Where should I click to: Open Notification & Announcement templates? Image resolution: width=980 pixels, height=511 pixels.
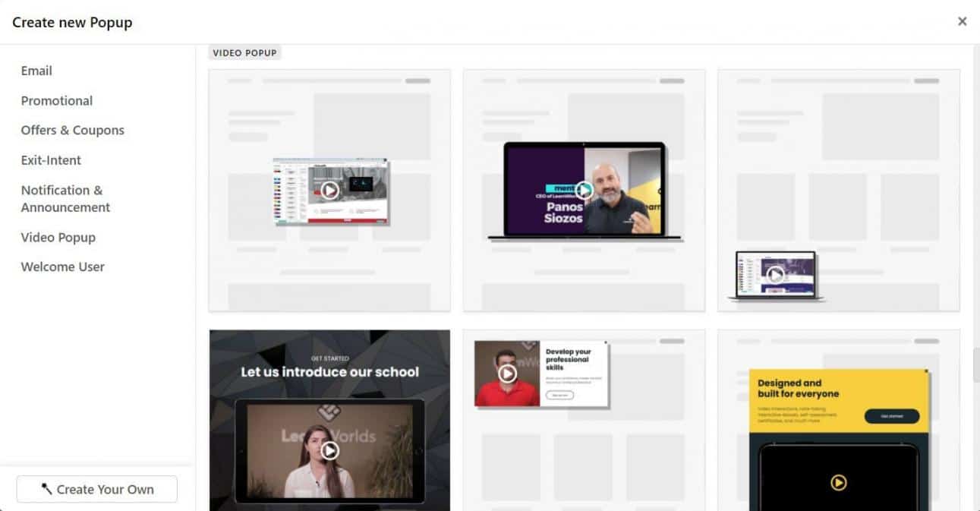65,199
